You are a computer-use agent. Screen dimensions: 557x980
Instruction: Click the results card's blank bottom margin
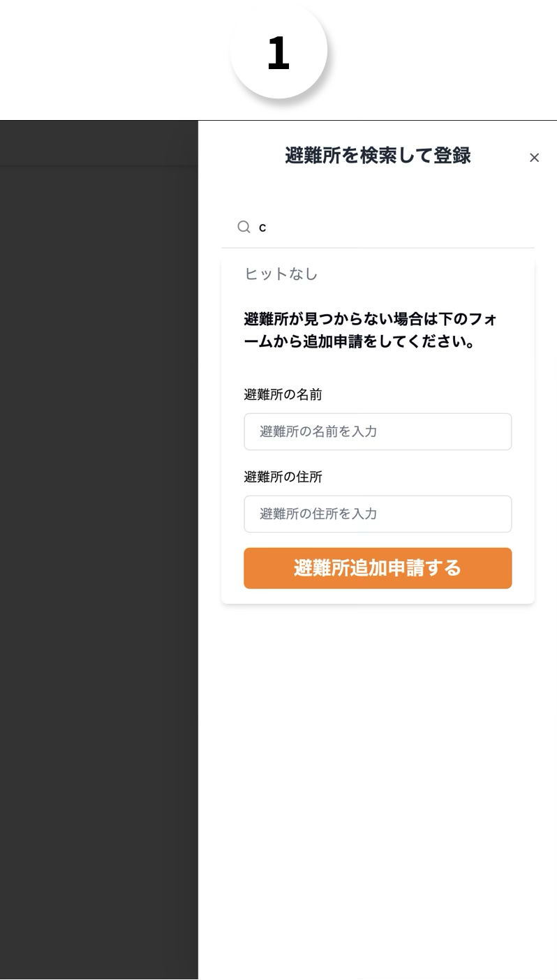(x=378, y=596)
